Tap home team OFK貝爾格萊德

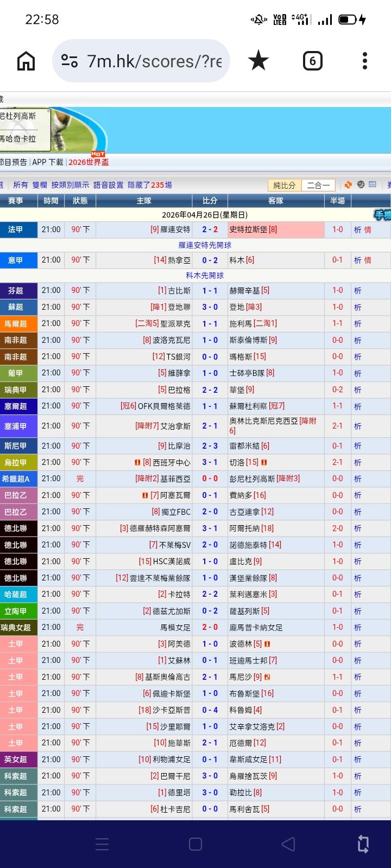(164, 406)
